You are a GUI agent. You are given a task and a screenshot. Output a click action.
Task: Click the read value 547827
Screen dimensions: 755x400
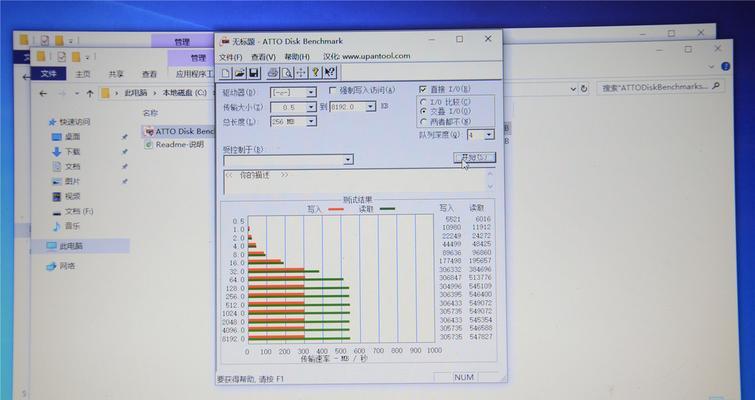pos(481,337)
